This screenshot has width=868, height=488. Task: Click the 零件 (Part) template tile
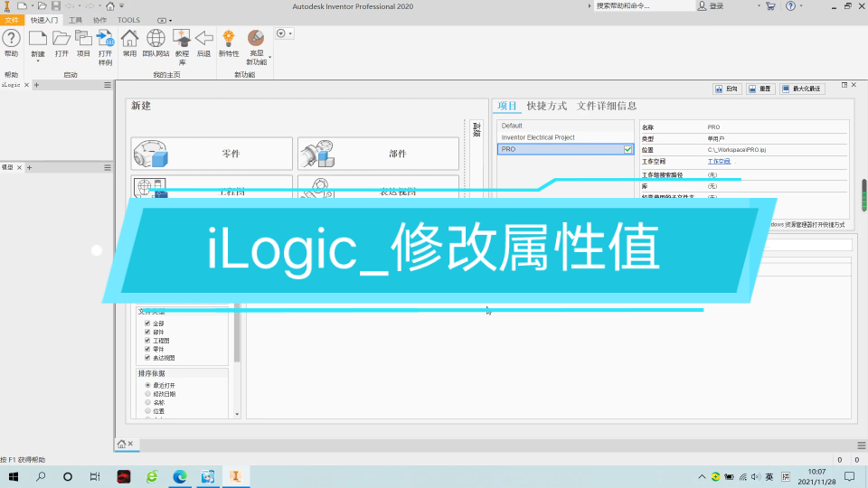pos(212,154)
